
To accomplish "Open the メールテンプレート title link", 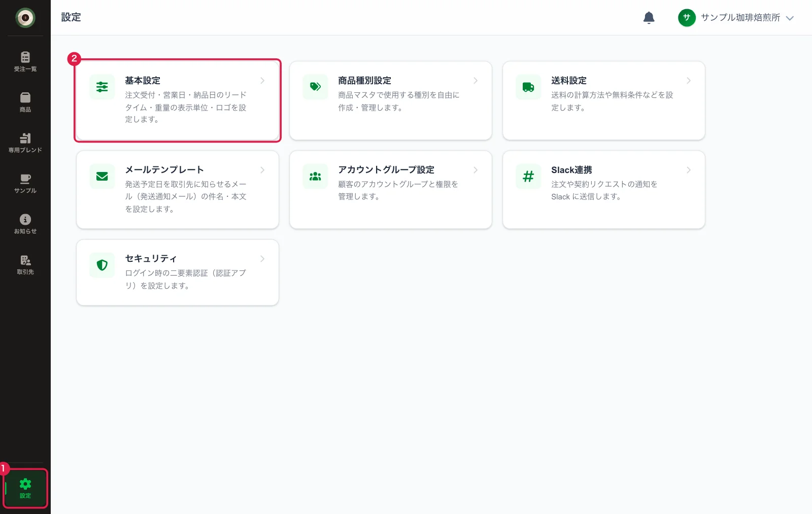I will [164, 170].
